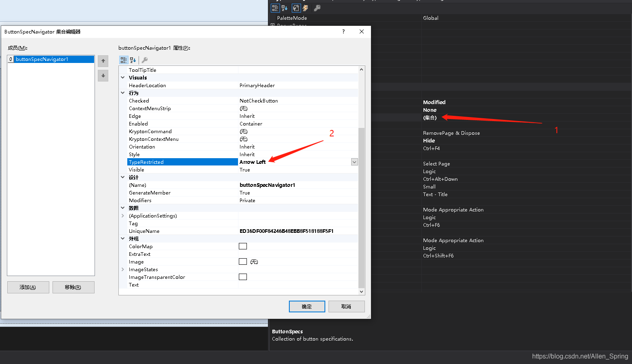Click the ColorMap color swatch
This screenshot has height=364, width=632.
[243, 246]
